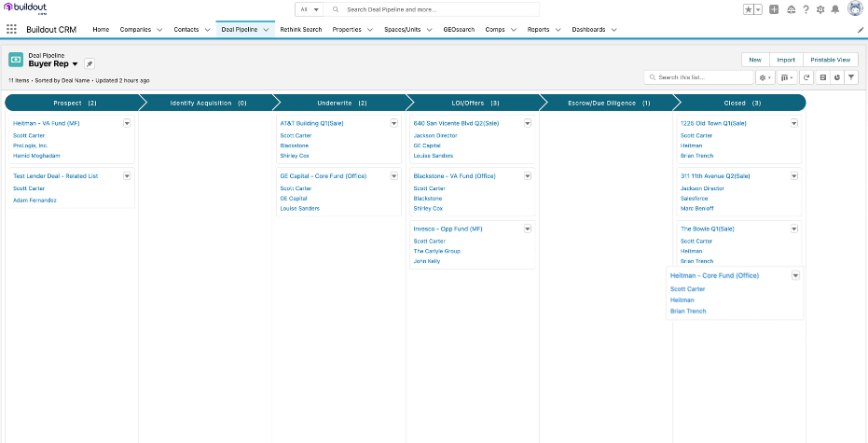Viewport: 868px width, 443px height.
Task: Click the Import button
Action: click(x=786, y=60)
